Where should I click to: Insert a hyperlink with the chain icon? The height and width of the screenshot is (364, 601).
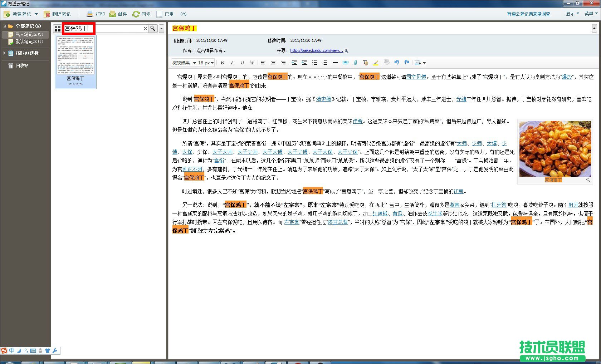(x=345, y=63)
